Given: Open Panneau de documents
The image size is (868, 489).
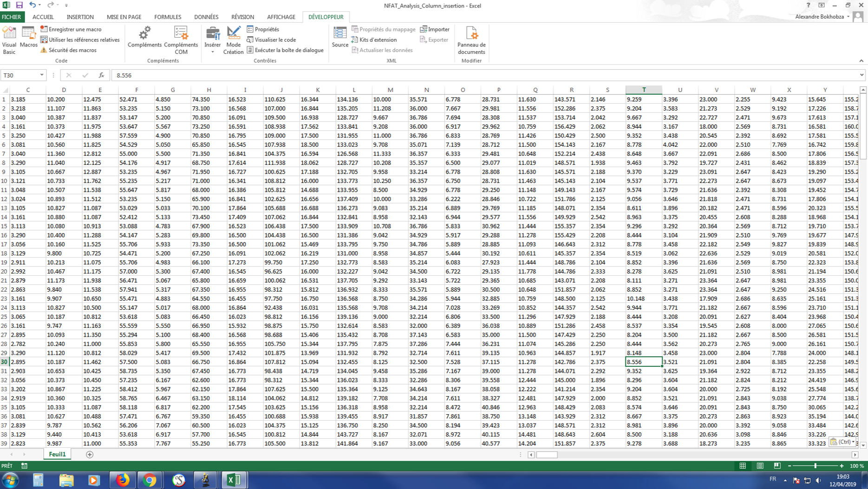Looking at the screenshot, I should point(471,40).
